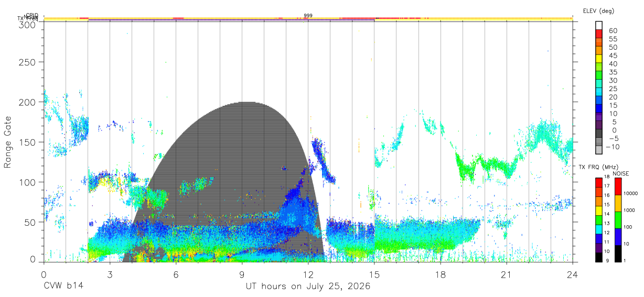Click the '40' label on ELEV scale
The height and width of the screenshot is (297, 644).
point(612,64)
